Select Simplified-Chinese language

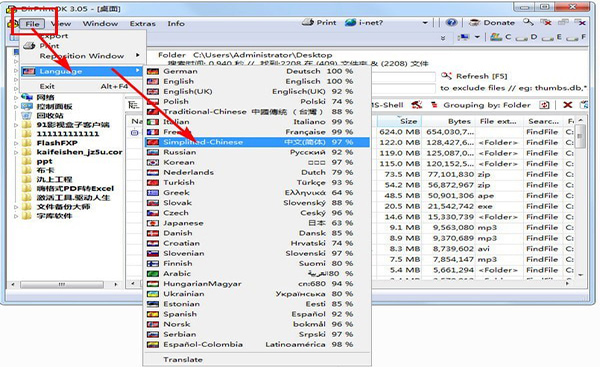pos(257,142)
